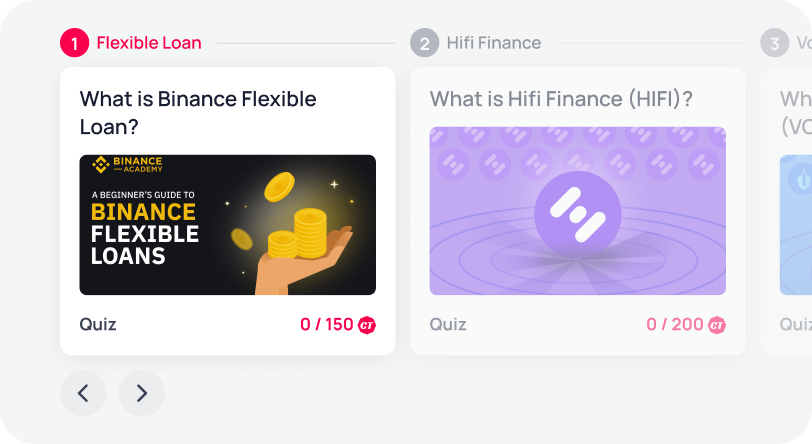Open the Quiz for the Flexible Loan card
This screenshot has width=812, height=444.
point(98,324)
